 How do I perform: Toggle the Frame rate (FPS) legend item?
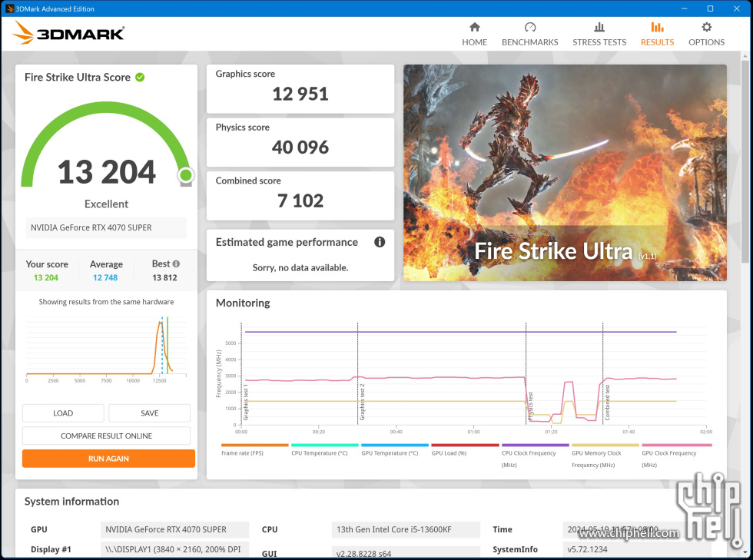coord(254,450)
